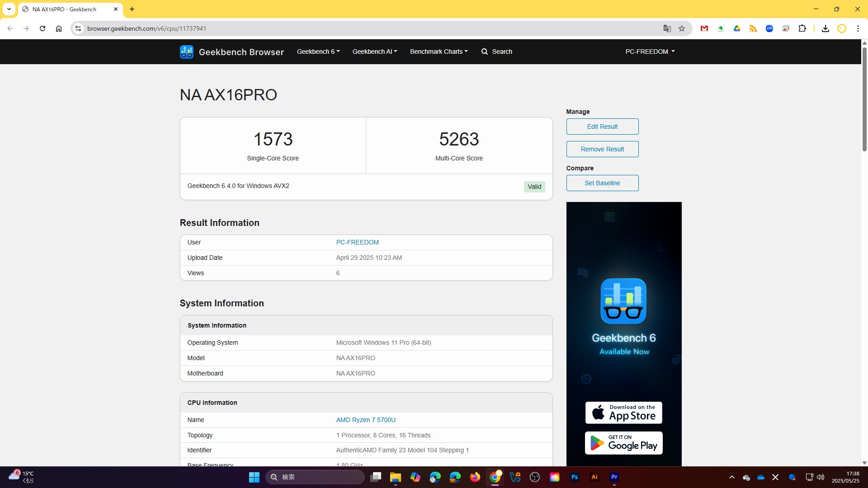This screenshot has width=868, height=488.
Task: Open the browser Extensions puzzle icon
Action: (802, 28)
